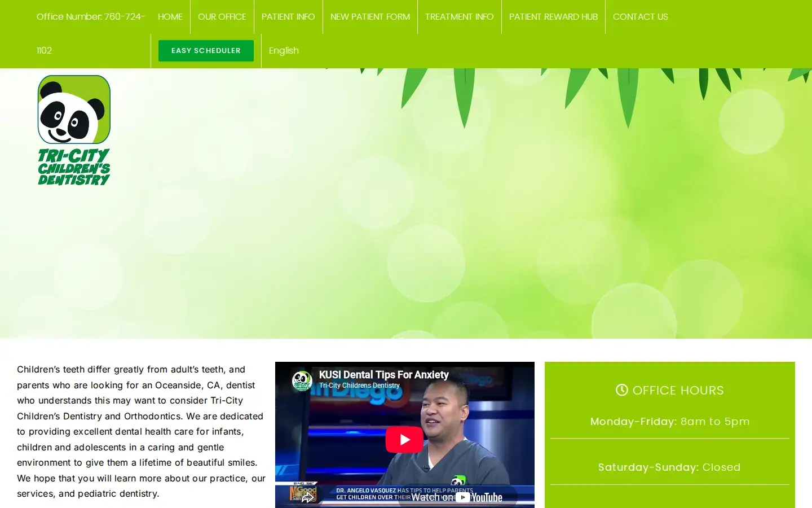Viewport: 812px width, 508px height.
Task: Click the clock icon beside Office Hours
Action: point(621,390)
